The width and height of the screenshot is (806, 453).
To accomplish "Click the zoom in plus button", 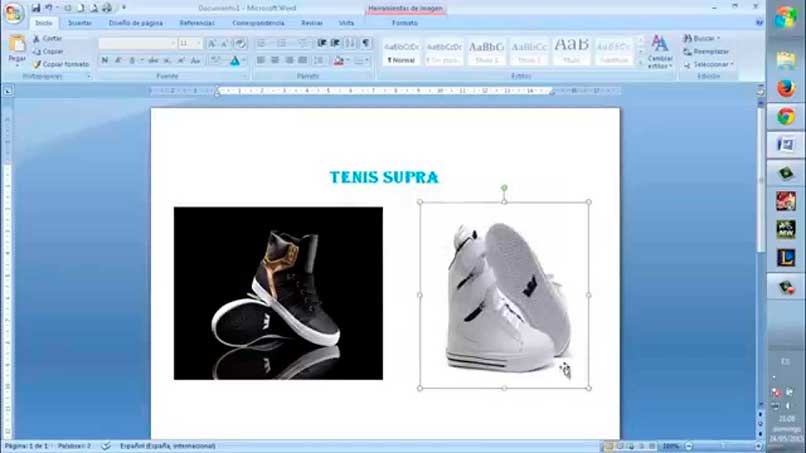I will [758, 446].
